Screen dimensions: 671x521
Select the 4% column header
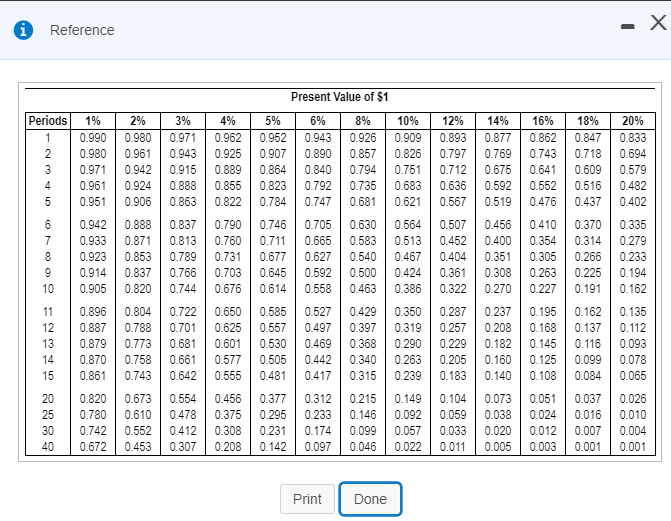click(228, 121)
